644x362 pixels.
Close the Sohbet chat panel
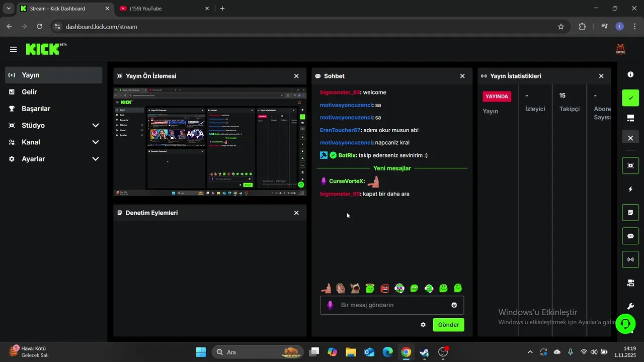coord(462,76)
